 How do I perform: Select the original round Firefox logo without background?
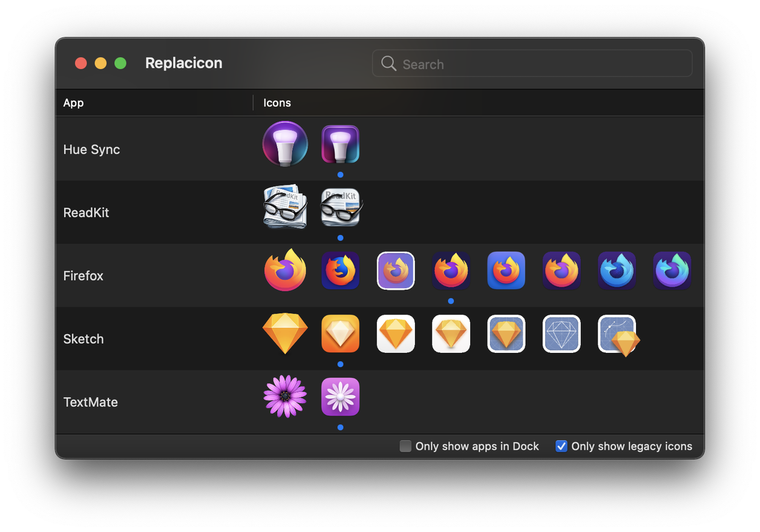tap(285, 270)
